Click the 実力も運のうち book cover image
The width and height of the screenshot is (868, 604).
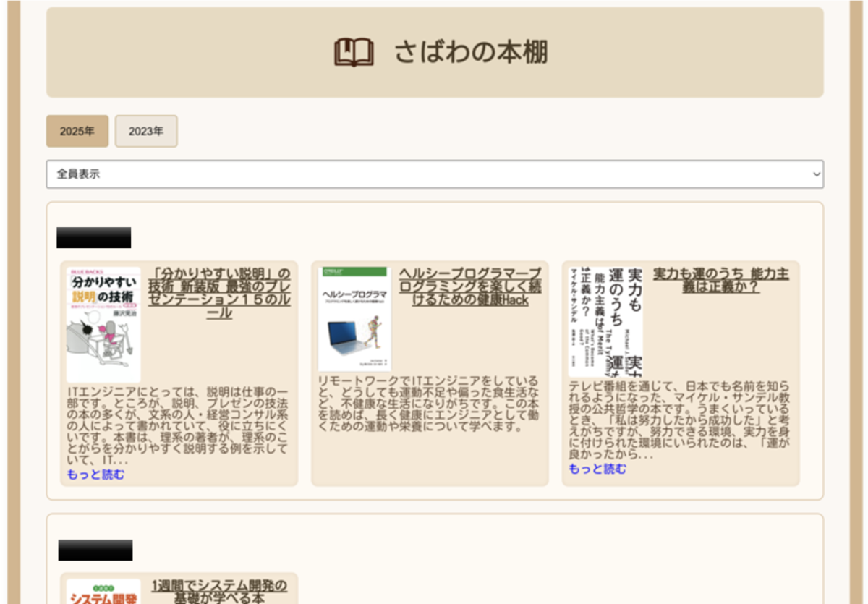[x=605, y=322]
